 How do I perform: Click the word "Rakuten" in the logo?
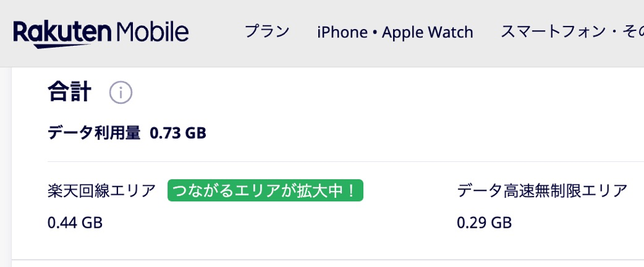pyautogui.click(x=63, y=32)
